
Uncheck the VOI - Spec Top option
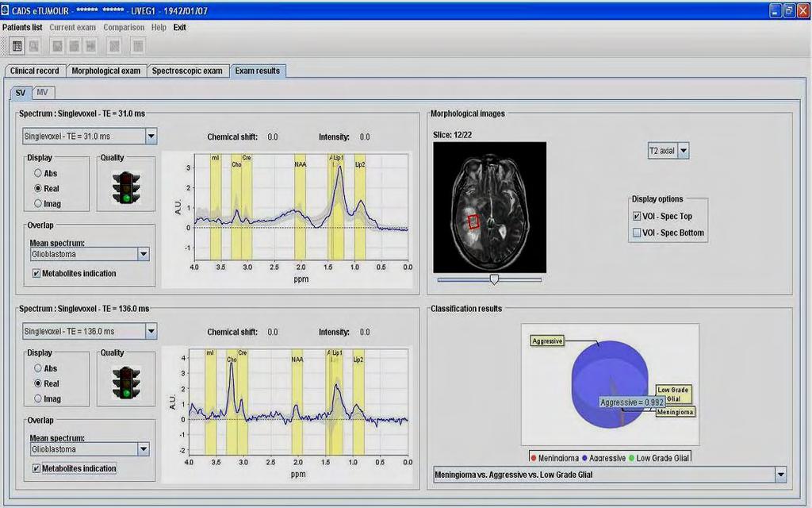pyautogui.click(x=637, y=216)
